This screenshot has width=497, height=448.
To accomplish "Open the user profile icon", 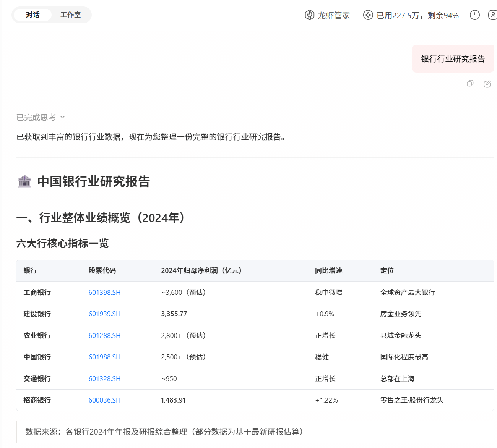I will pyautogui.click(x=492, y=15).
